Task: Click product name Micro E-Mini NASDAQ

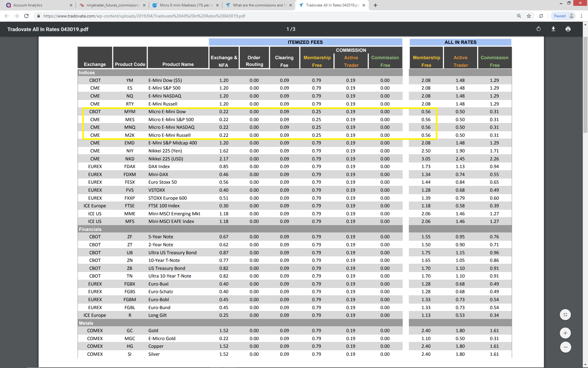Action: 171,127
